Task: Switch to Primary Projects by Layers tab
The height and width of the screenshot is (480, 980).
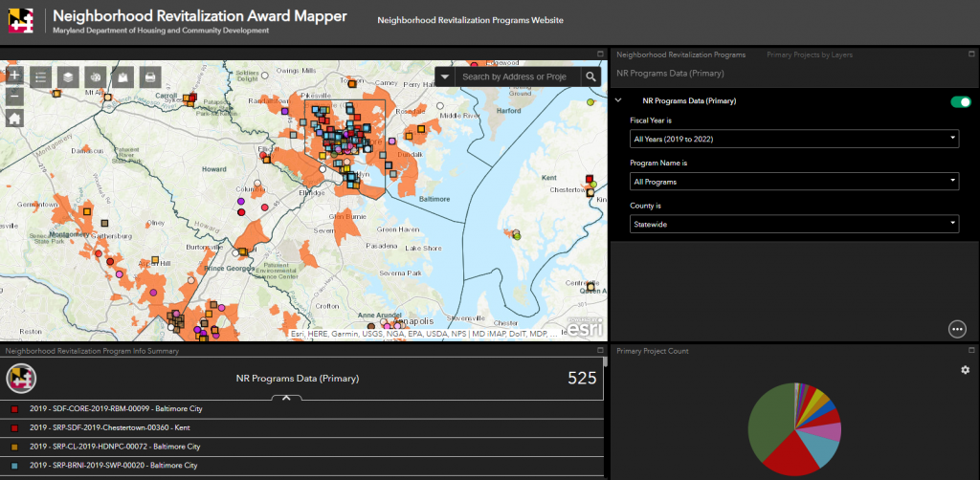Action: pyautogui.click(x=809, y=55)
